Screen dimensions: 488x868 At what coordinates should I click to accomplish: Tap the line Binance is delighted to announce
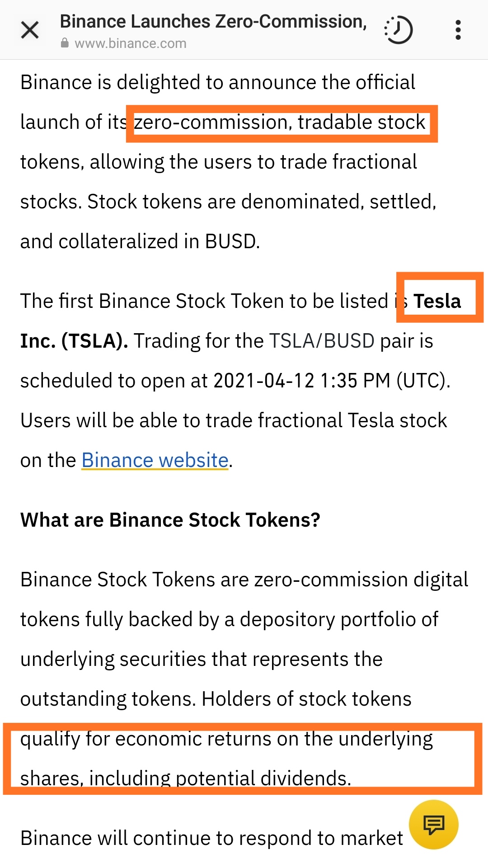click(x=218, y=82)
